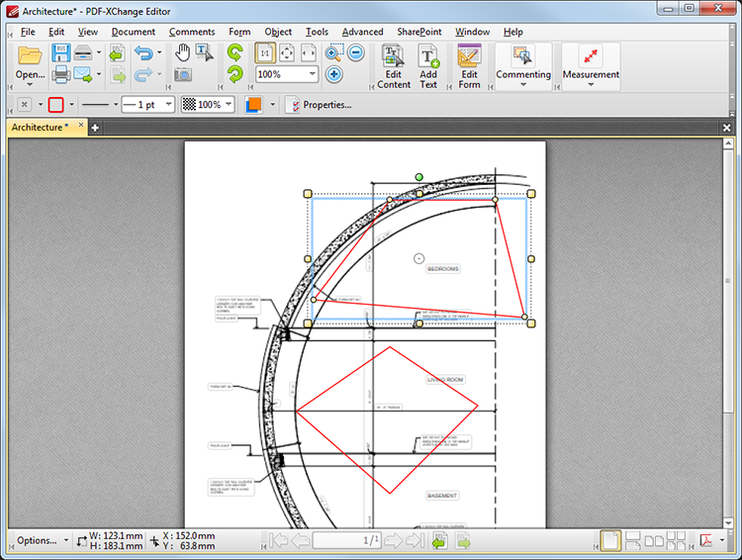Screen dimensions: 742x560
Task: Enable single page layout in status bar
Action: pos(610,540)
